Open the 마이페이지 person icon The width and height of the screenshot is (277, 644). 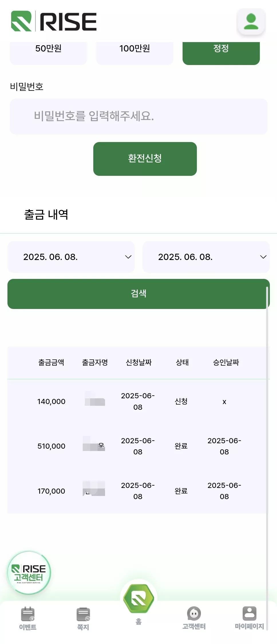point(250,613)
